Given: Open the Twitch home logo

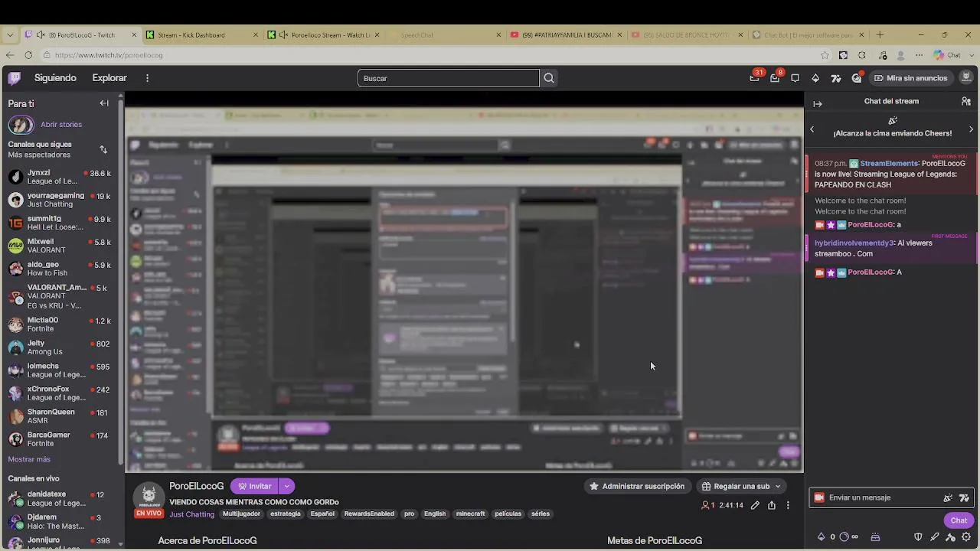Looking at the screenshot, I should tap(15, 78).
